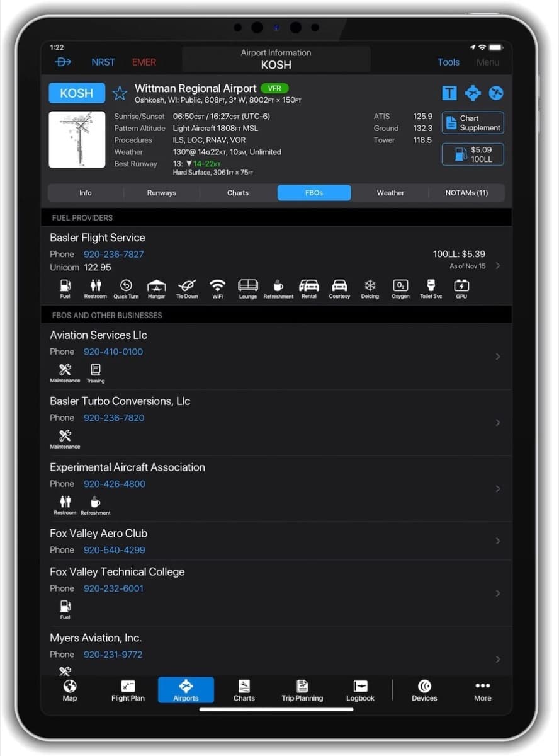Switch to the Weather tab
The image size is (559, 756).
coord(390,193)
